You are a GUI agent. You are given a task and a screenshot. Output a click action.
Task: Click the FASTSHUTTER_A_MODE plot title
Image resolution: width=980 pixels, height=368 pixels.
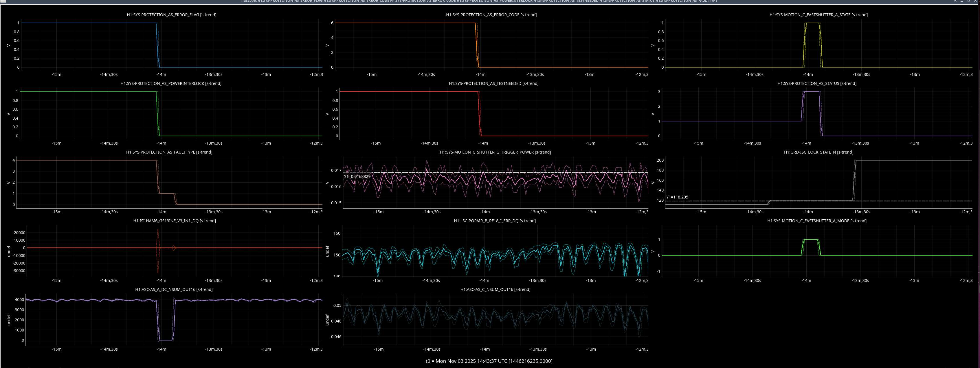pos(817,221)
